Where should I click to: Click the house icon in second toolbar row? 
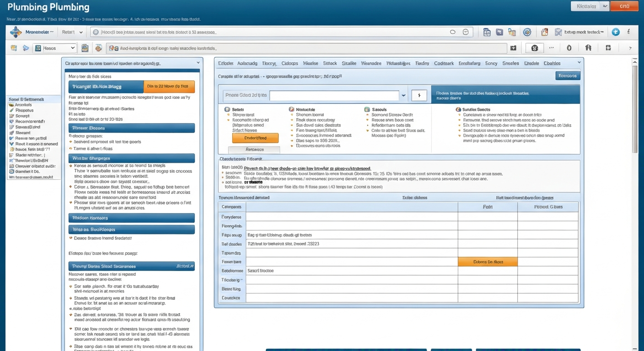[588, 48]
